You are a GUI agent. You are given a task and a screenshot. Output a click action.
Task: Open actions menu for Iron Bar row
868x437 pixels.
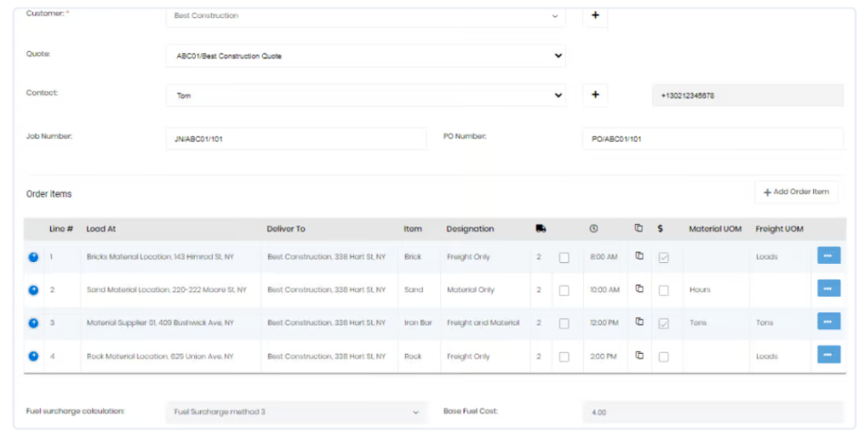tap(828, 322)
